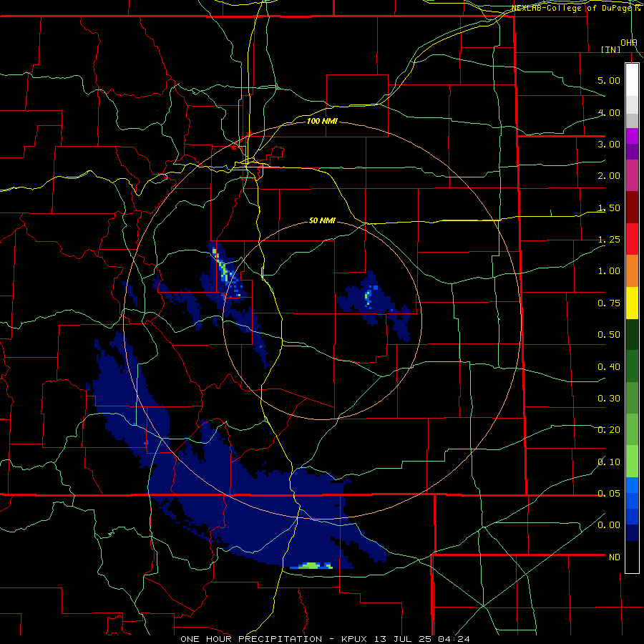Click the 0.00 legend value

click(x=609, y=525)
